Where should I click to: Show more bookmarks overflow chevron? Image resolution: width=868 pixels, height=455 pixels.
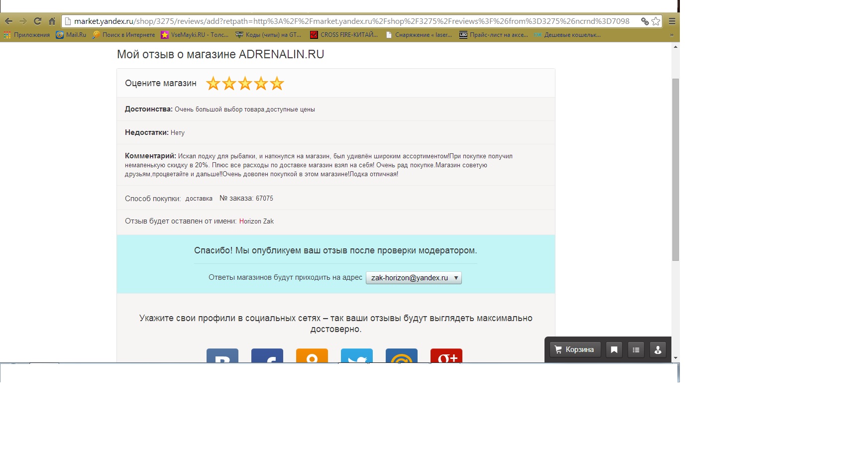pos(671,35)
